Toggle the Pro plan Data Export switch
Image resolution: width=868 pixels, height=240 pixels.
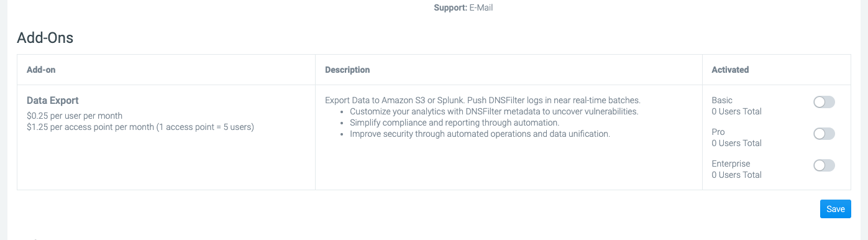pos(824,134)
